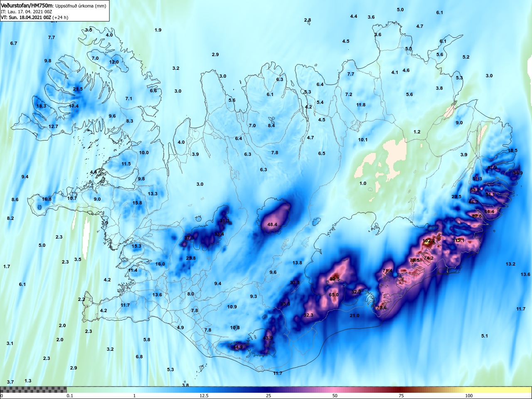Click the precipitation value 10.7
The image size is (532, 399).
[72, 198]
